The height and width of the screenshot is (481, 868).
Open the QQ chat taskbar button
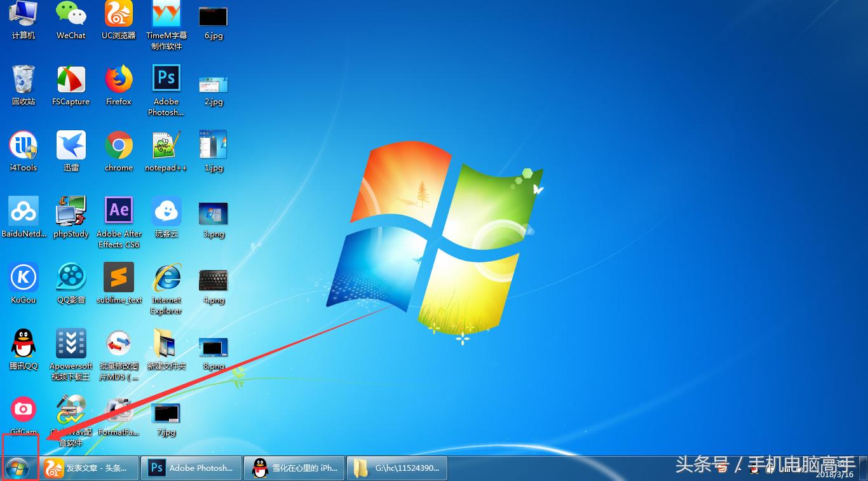(x=294, y=468)
